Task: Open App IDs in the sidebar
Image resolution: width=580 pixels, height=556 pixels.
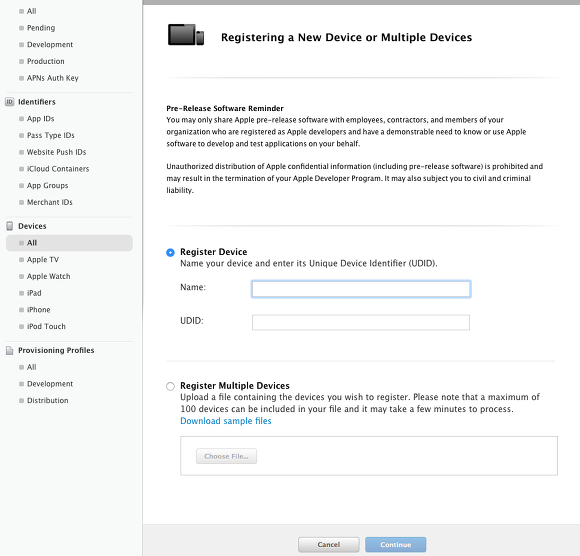Action: point(40,118)
